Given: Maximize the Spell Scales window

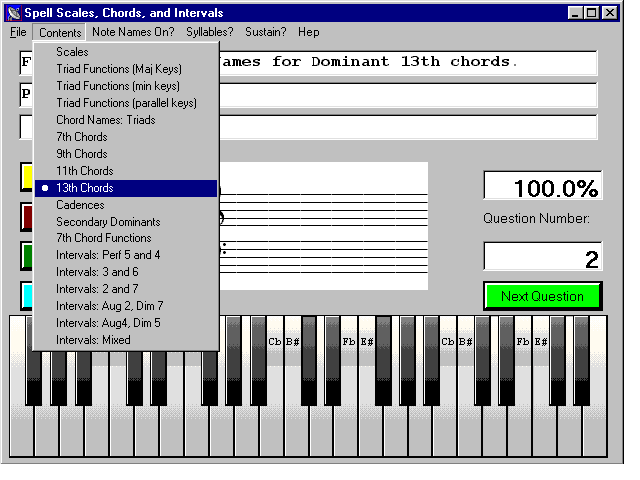Looking at the screenshot, I should [591, 13].
